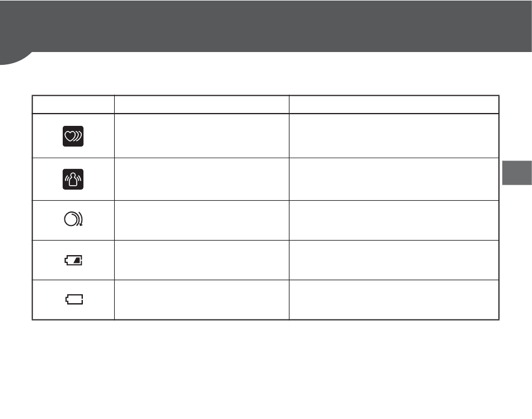Image resolution: width=532 pixels, height=419 pixels.
Task: Click middle cell beside cuff circle icon
Action: [202, 220]
